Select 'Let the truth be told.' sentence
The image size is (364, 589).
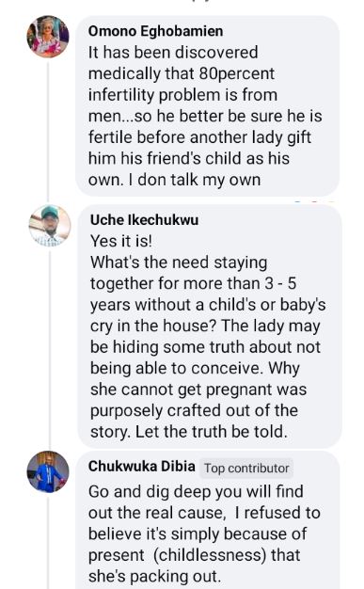(211, 432)
